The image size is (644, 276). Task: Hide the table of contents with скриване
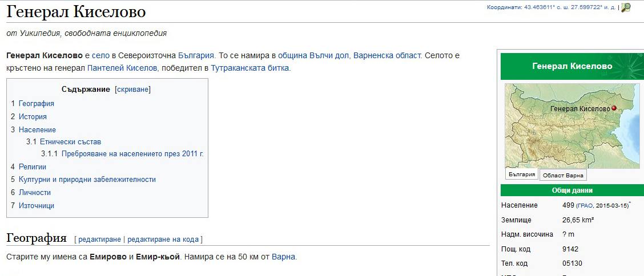point(132,90)
